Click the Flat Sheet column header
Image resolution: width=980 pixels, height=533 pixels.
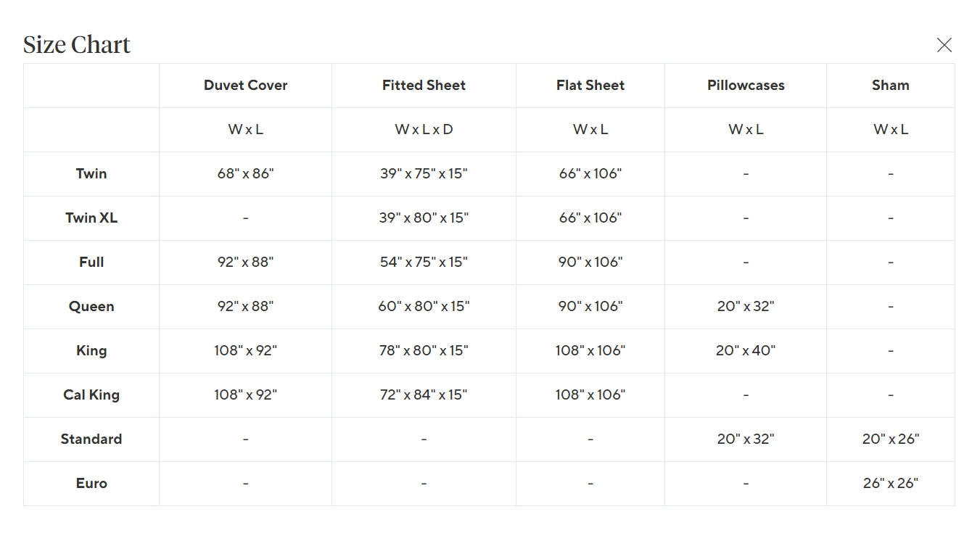[x=590, y=86]
